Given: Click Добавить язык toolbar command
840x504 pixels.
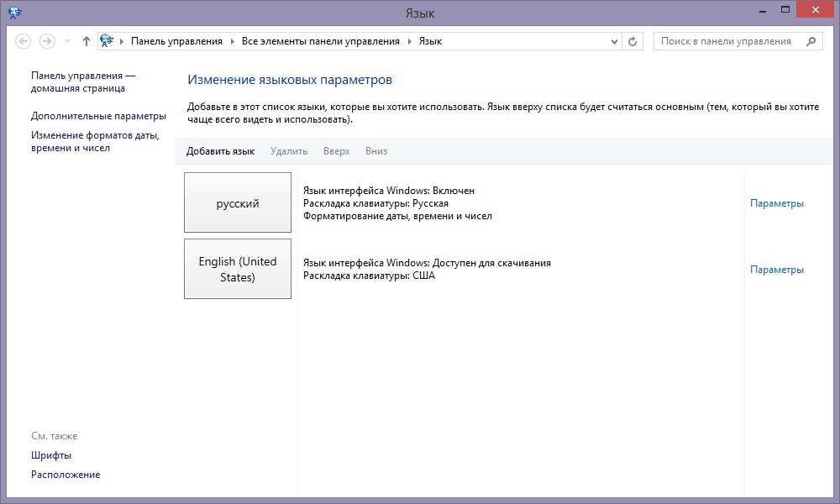Looking at the screenshot, I should tap(220, 151).
